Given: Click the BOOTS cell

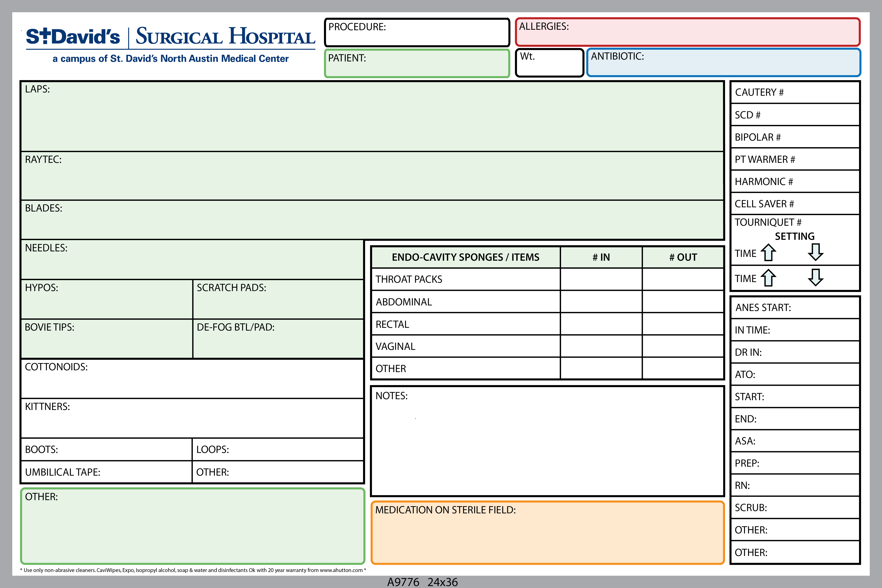Looking at the screenshot, I should 106,449.
